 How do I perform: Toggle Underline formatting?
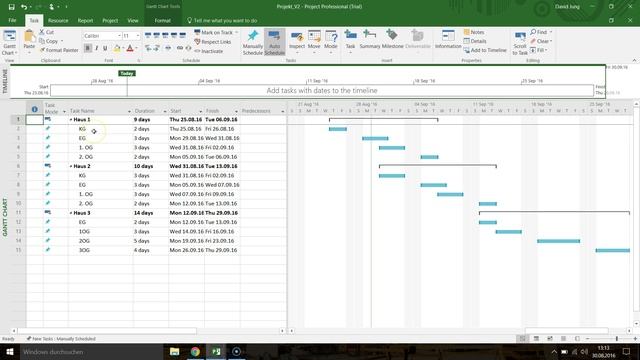[105, 49]
